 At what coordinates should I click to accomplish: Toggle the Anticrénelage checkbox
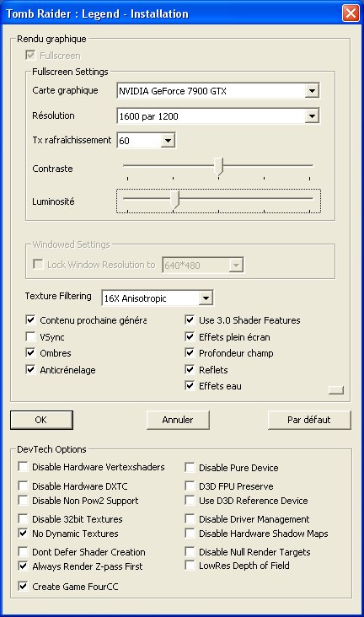click(30, 369)
